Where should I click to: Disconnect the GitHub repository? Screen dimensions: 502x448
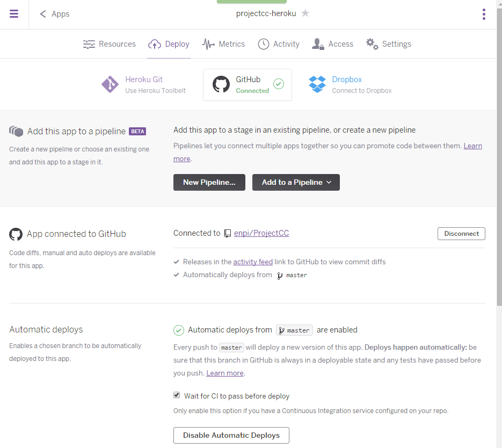pyautogui.click(x=461, y=233)
